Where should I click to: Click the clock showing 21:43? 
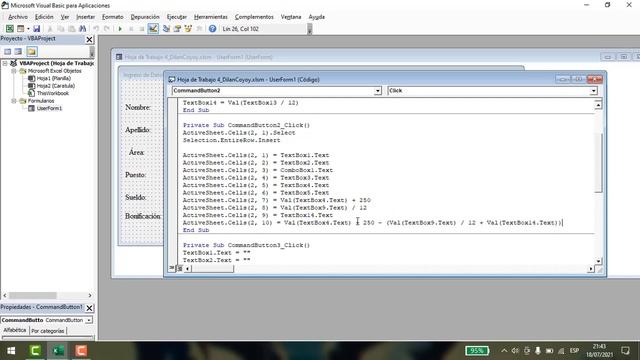click(x=599, y=347)
